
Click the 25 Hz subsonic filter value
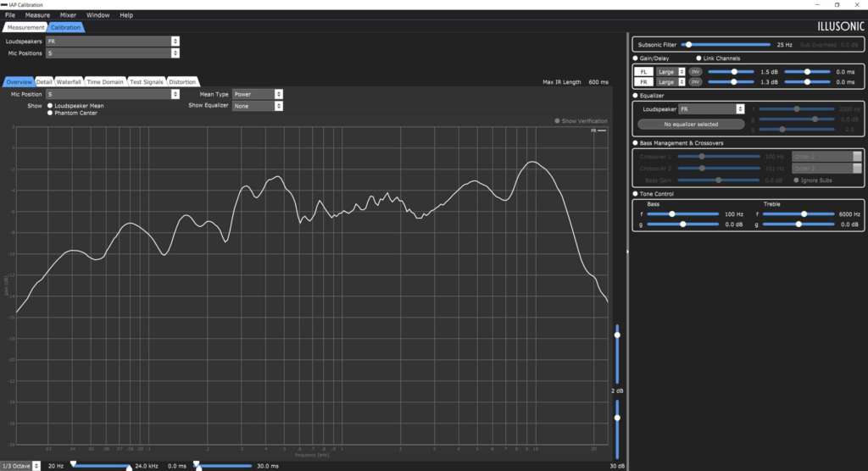[784, 45]
